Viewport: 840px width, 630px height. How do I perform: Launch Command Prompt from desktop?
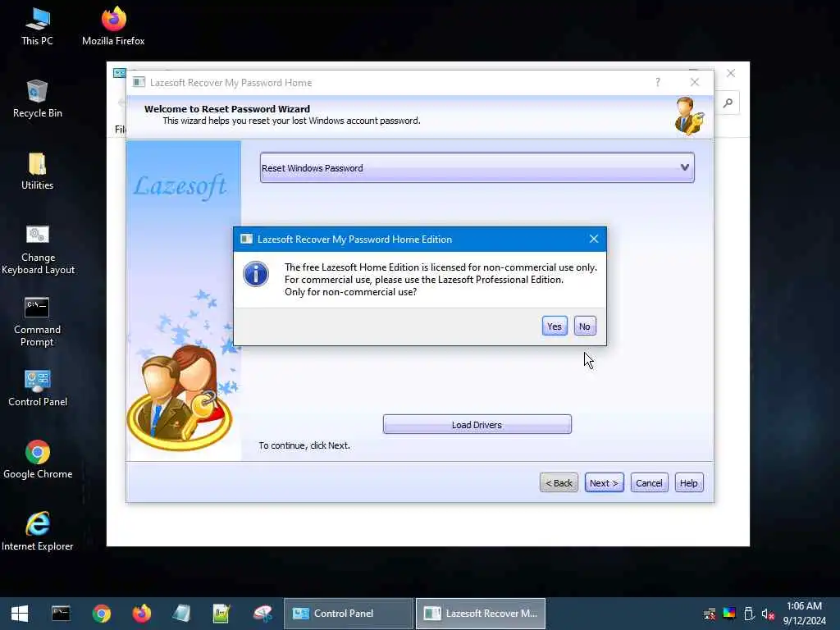(37, 322)
